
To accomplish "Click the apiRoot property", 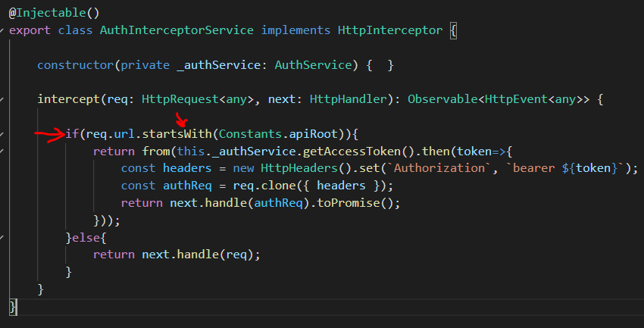I will (x=313, y=134).
